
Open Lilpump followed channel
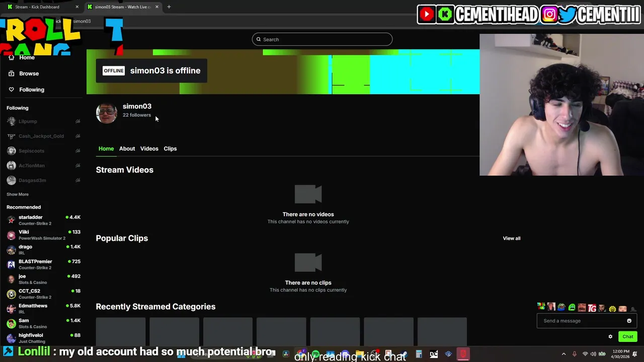(x=43, y=121)
